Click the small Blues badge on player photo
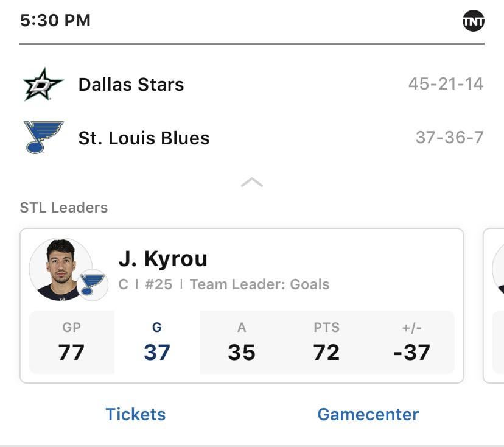The height and width of the screenshot is (447, 504). pos(93,284)
